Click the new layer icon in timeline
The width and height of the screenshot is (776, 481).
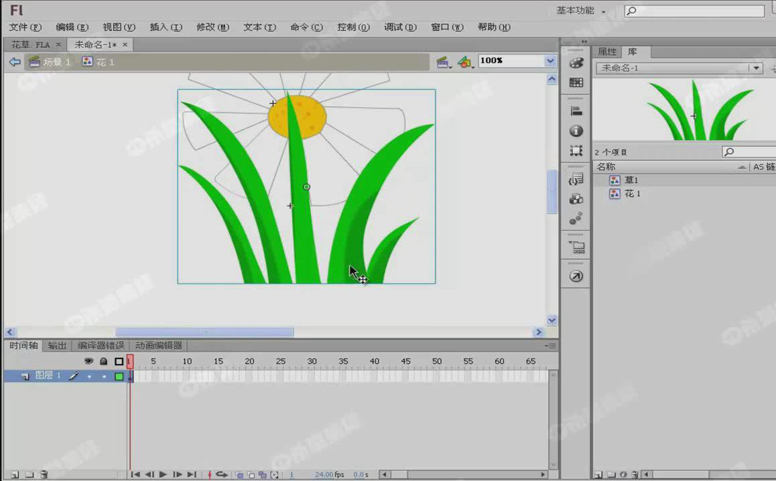[x=14, y=474]
